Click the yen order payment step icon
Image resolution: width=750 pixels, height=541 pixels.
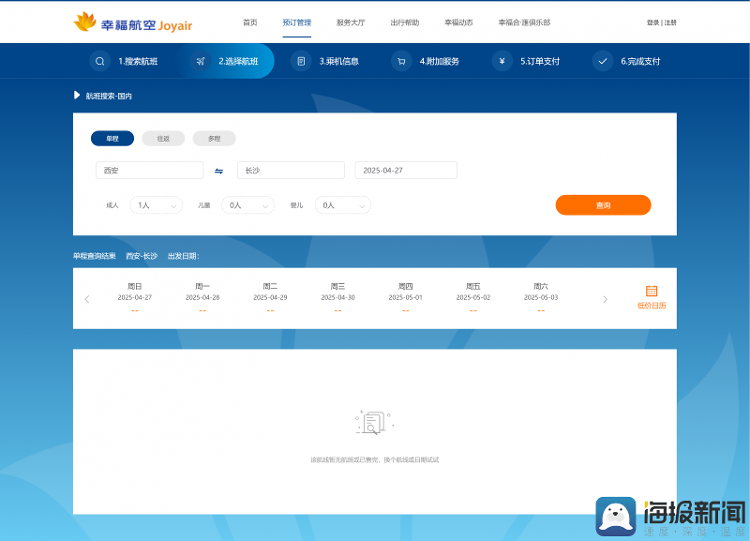(x=502, y=61)
